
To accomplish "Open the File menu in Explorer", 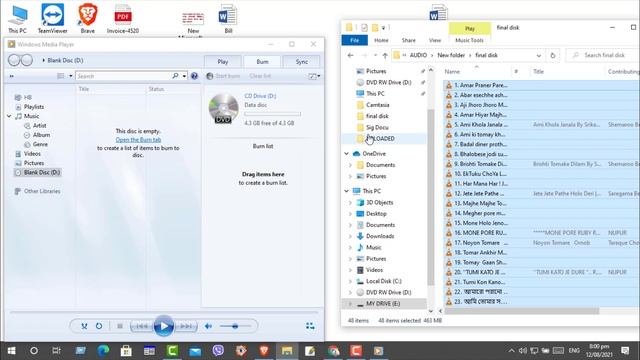I will [x=354, y=40].
